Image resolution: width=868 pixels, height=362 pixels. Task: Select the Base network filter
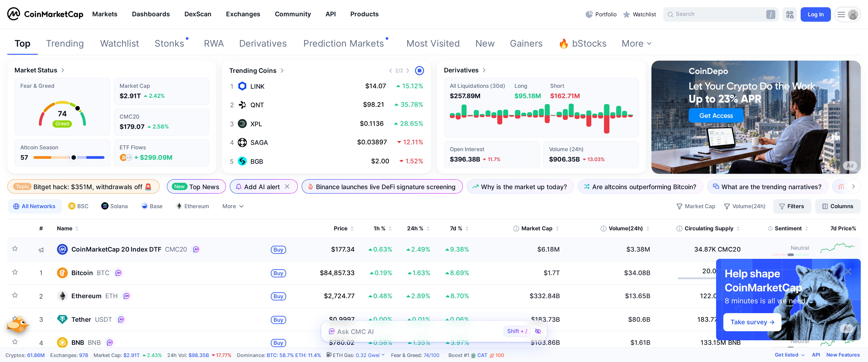click(x=152, y=206)
